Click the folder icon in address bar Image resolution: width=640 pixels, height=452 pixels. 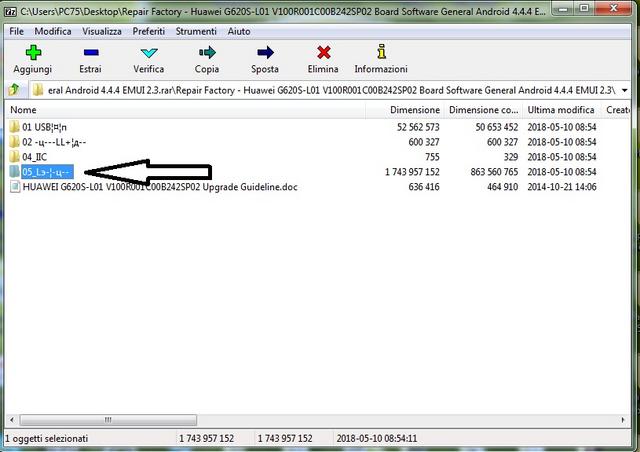(x=38, y=90)
